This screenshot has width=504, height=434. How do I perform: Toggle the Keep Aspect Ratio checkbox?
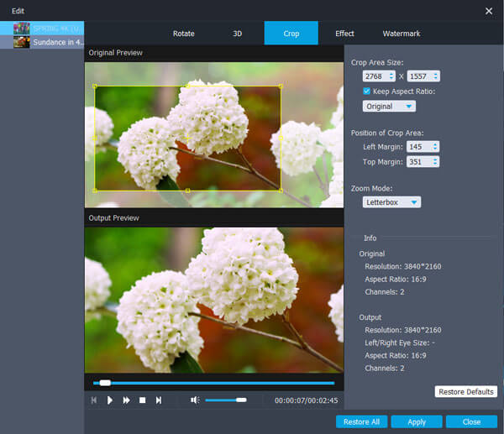coord(366,91)
